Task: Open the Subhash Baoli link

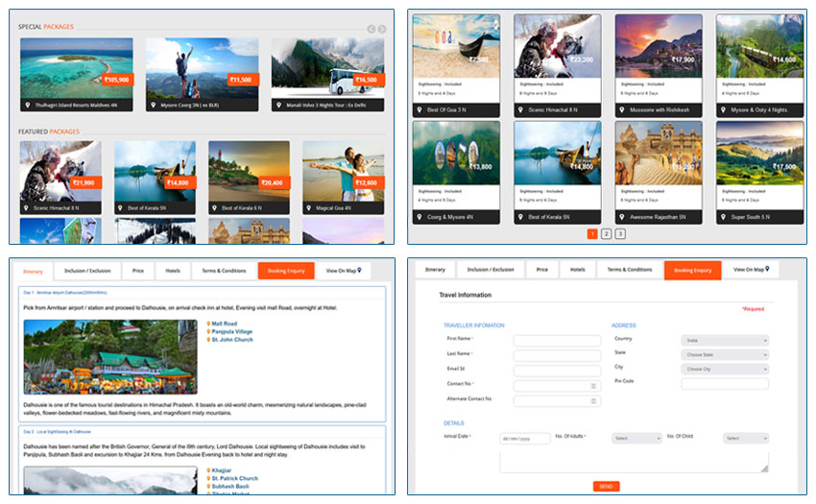Action: click(230, 487)
